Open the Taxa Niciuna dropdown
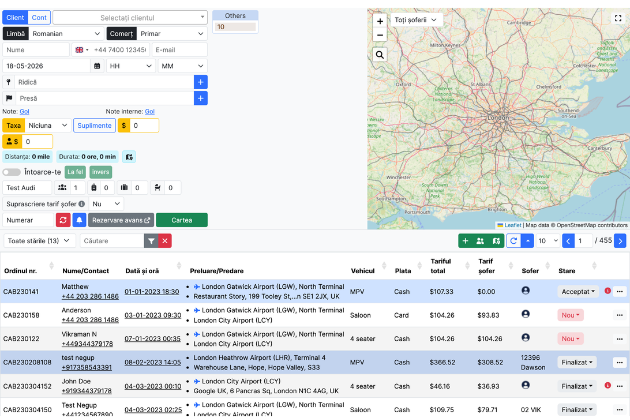This screenshot has width=630, height=420. pos(48,125)
